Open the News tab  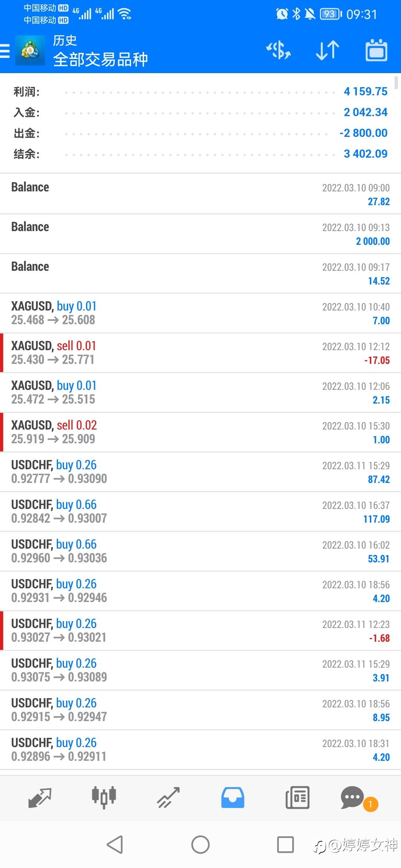(297, 798)
